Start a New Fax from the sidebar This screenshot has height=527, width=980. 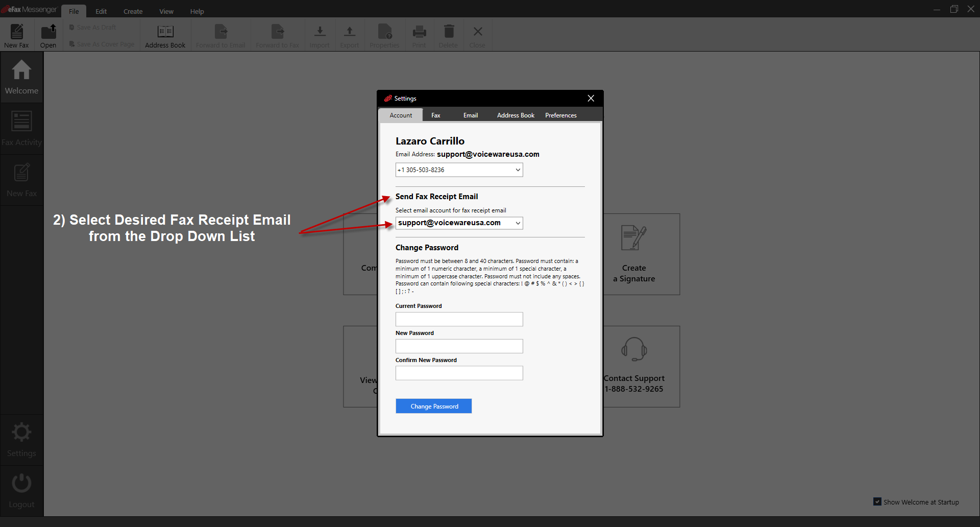point(21,180)
